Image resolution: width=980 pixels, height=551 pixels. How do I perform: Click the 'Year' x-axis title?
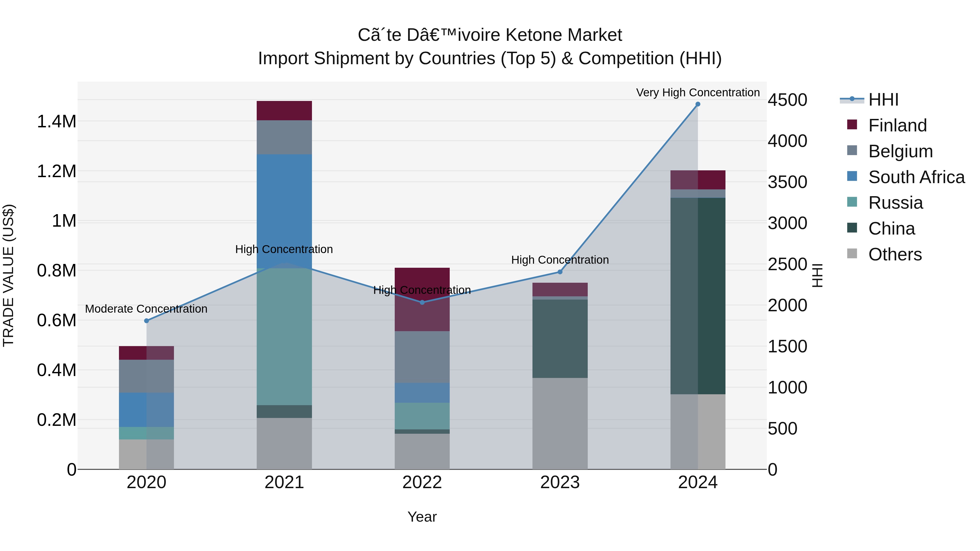(422, 517)
